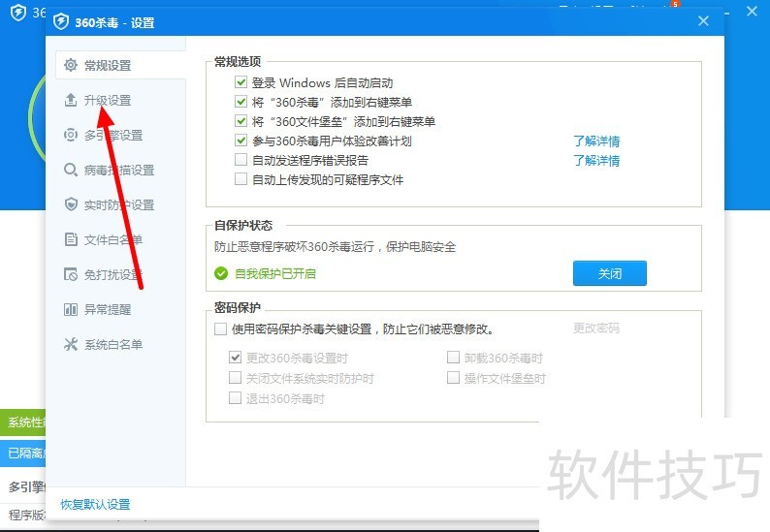Toggle 退出360杀毒时 checkbox

coord(236,397)
